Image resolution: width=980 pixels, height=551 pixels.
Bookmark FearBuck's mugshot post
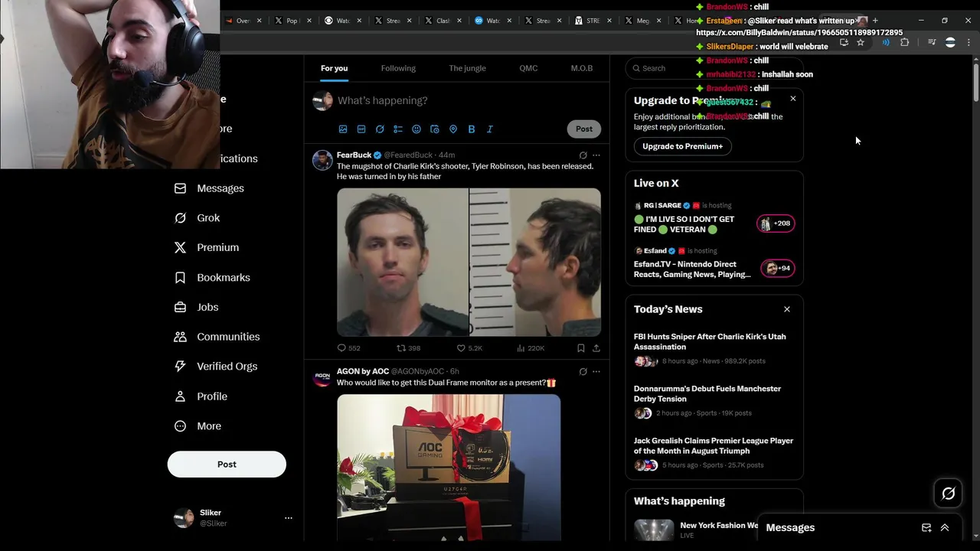coord(581,348)
